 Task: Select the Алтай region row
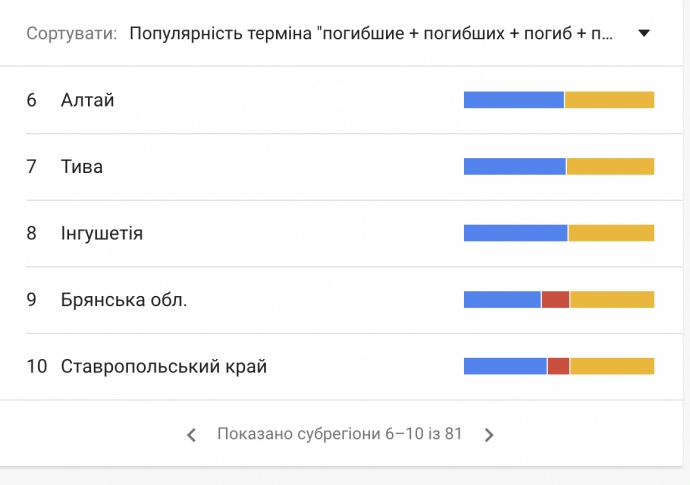pyautogui.click(x=88, y=100)
